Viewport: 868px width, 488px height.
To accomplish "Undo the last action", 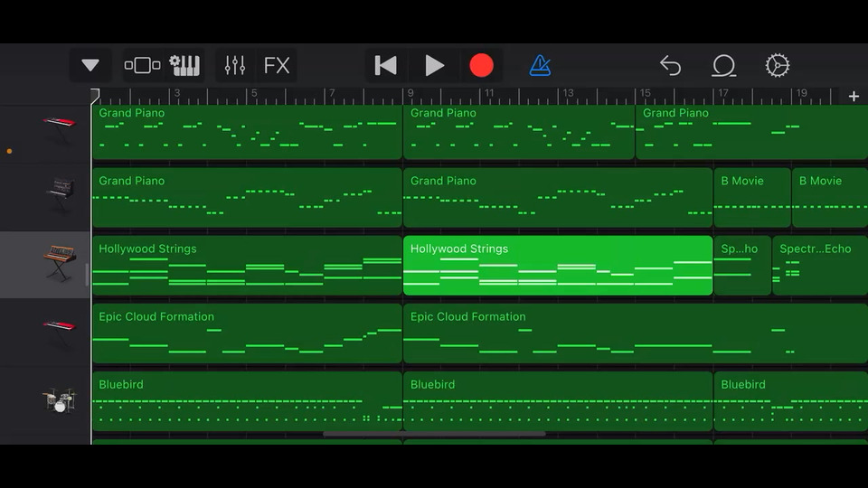I will [670, 65].
